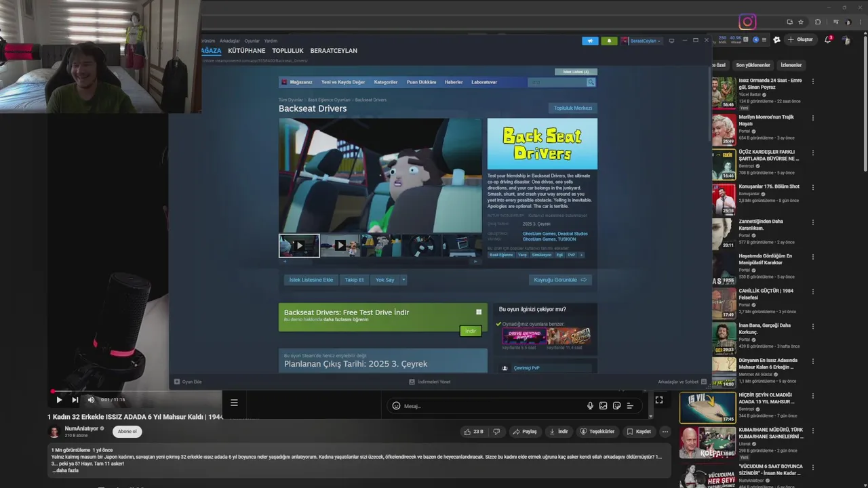The height and width of the screenshot is (488, 868).
Task: Open Yeni ve Kayda Değer menu
Action: click(343, 82)
